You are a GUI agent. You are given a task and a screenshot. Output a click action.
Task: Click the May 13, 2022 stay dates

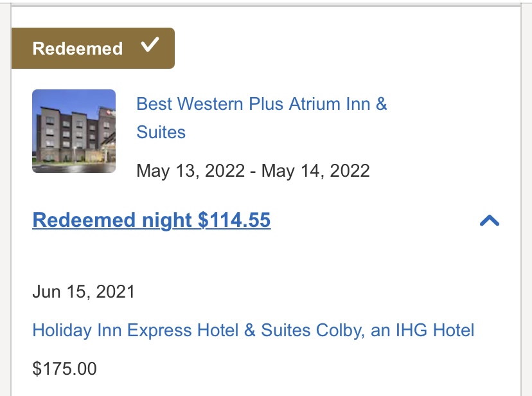tap(253, 171)
